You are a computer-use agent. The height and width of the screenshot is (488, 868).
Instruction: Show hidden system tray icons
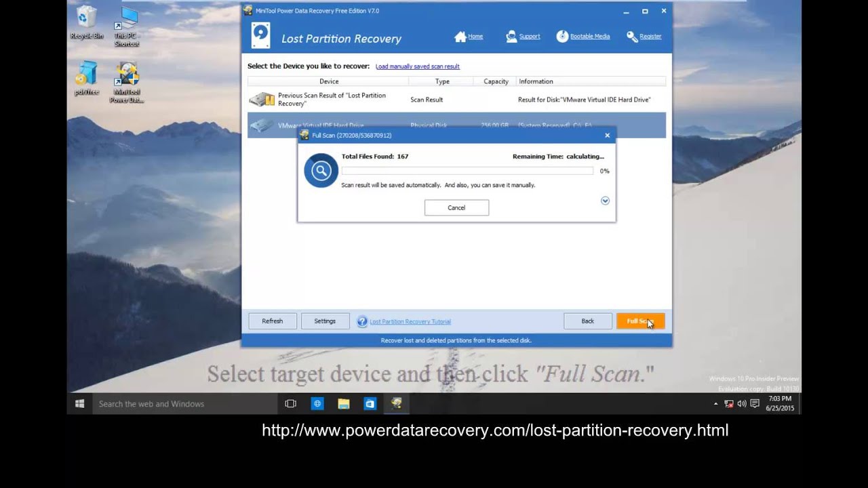point(715,404)
